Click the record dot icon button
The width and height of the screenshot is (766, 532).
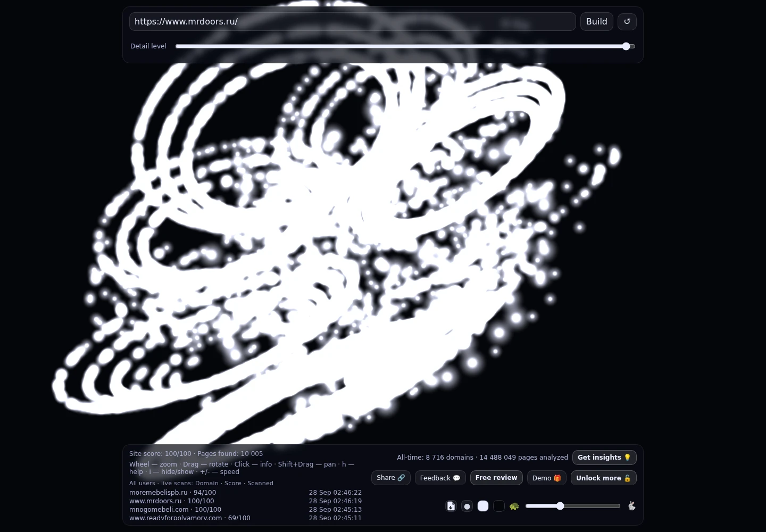[467, 506]
